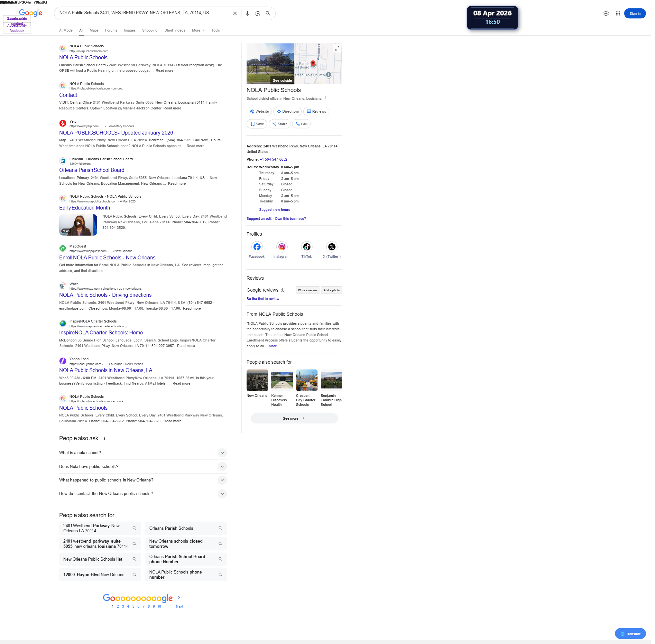Click the Directions button in knowledge panel

(x=287, y=112)
